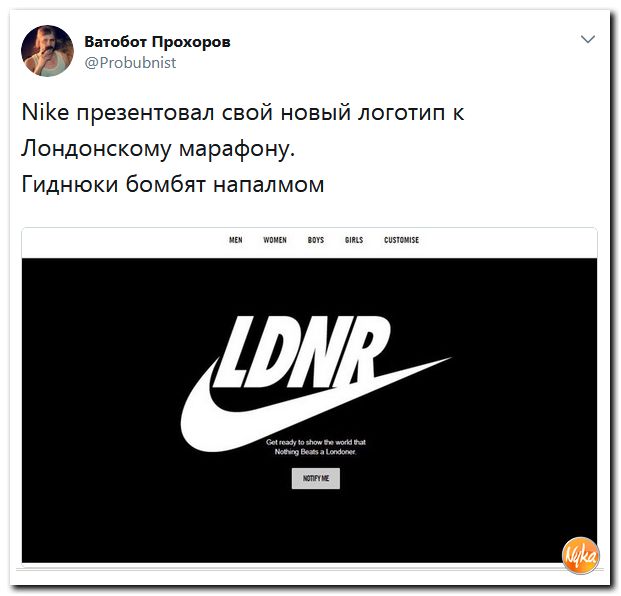
Task: Click the word логотип in the tweet
Action: click(402, 113)
